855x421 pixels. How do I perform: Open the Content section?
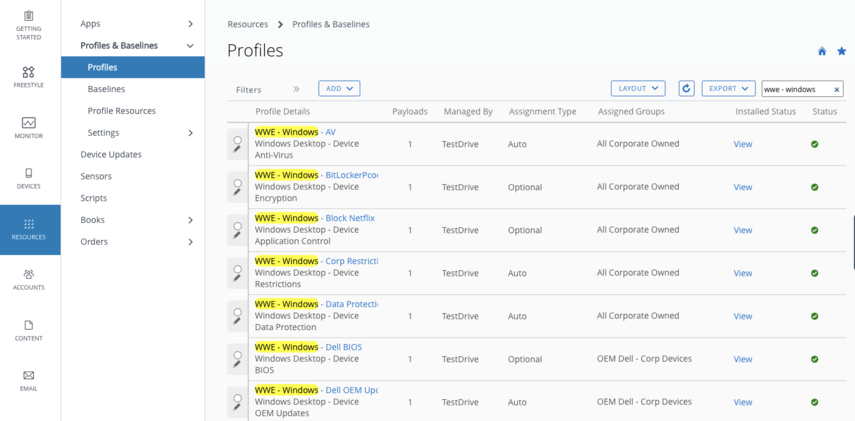[x=28, y=330]
